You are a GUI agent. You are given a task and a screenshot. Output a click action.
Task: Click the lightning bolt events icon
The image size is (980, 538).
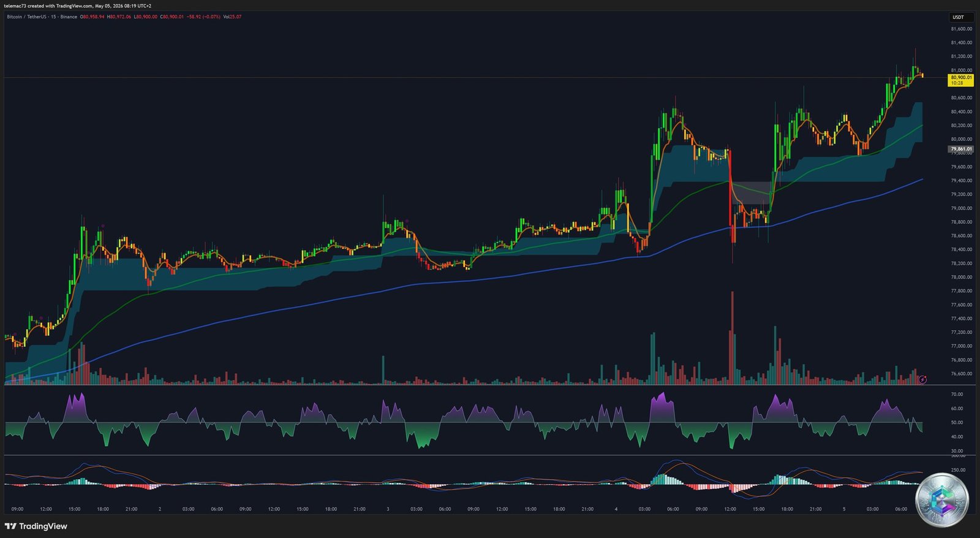pyautogui.click(x=922, y=380)
